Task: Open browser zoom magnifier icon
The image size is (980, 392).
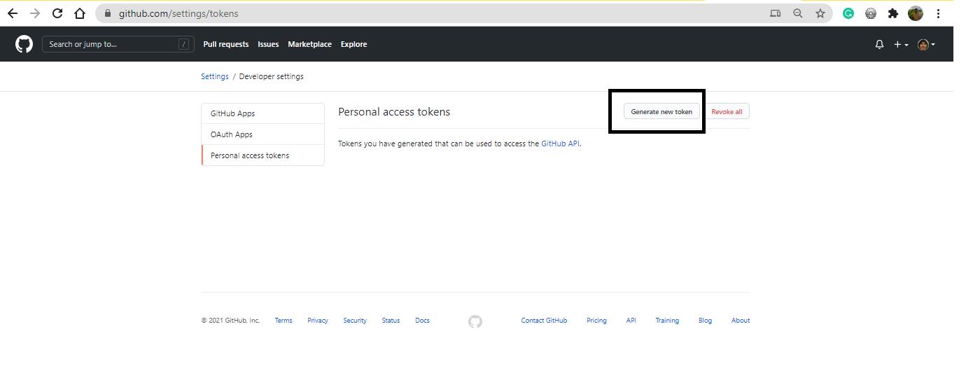Action: tap(797, 13)
